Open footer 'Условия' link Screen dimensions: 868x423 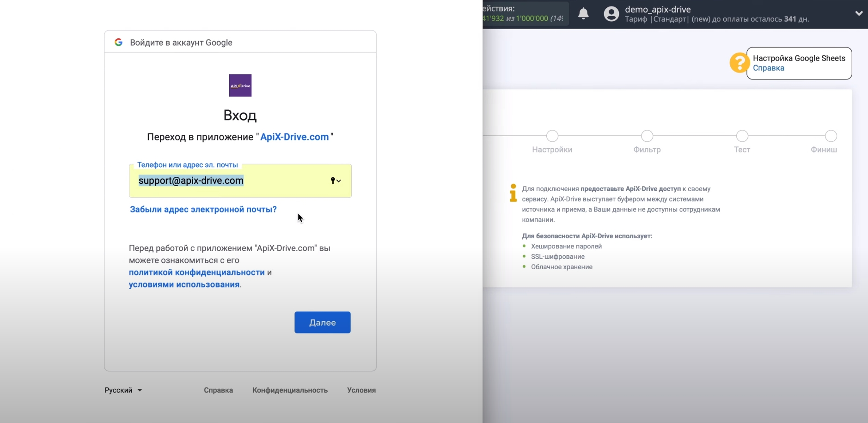pos(361,390)
